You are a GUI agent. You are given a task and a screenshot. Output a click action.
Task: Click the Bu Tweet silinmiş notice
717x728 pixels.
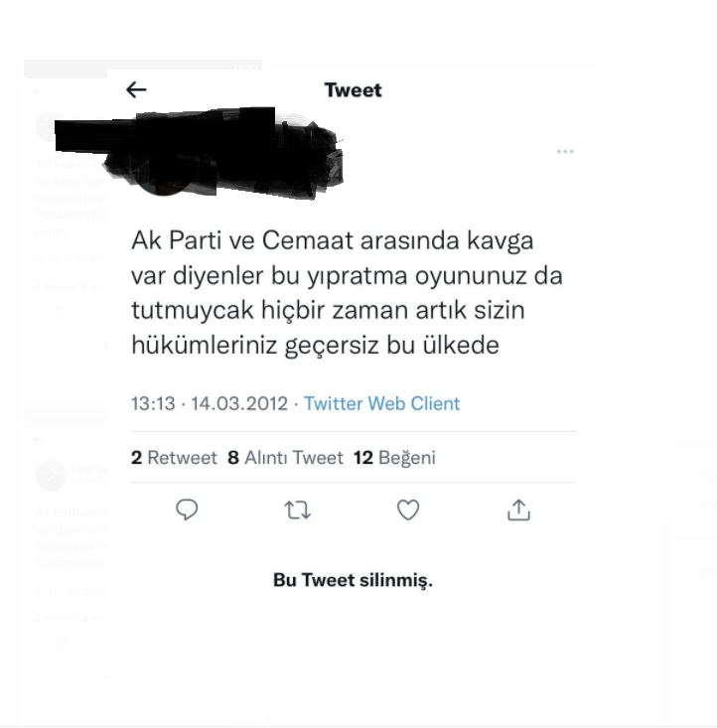pyautogui.click(x=353, y=580)
